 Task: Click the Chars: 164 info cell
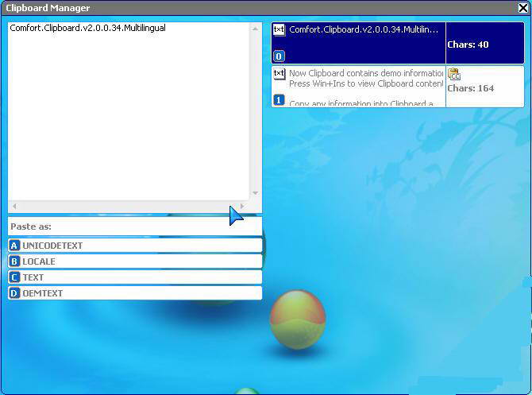coord(485,87)
